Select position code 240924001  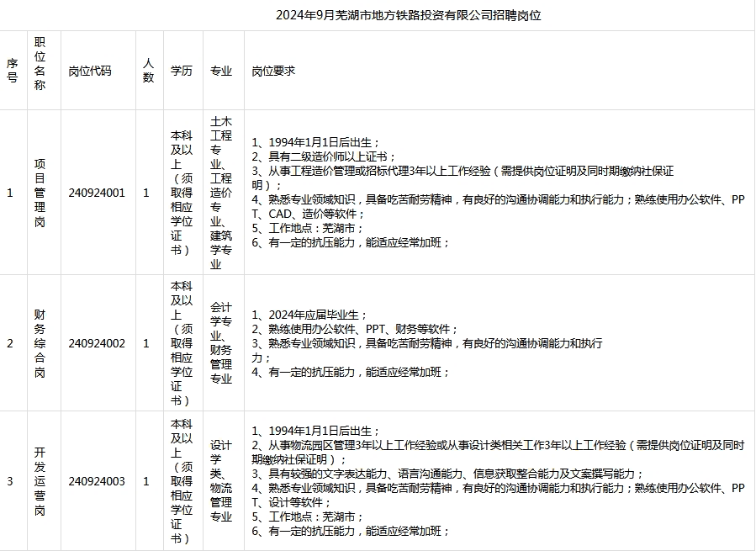coord(97,193)
